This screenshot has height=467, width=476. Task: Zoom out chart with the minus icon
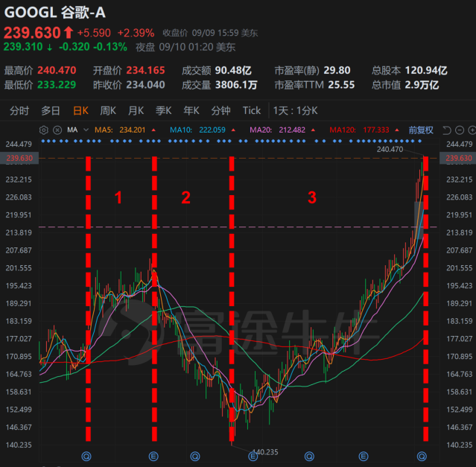pos(460,130)
